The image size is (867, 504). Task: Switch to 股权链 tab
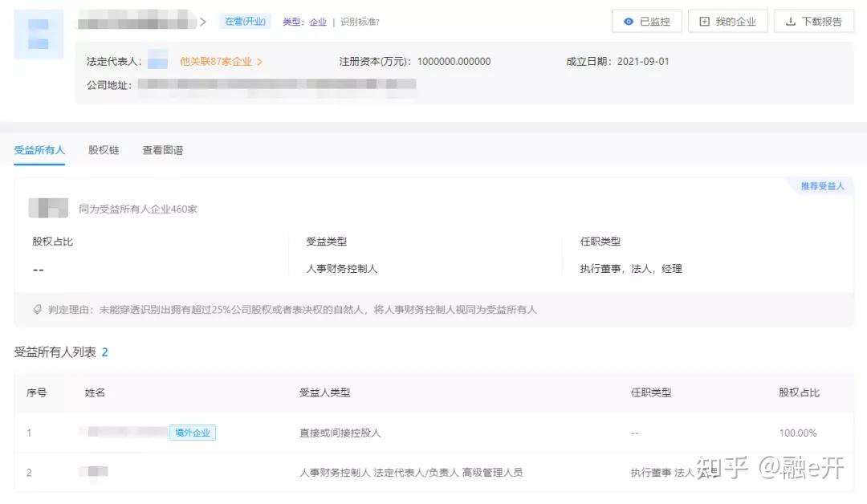pos(104,150)
